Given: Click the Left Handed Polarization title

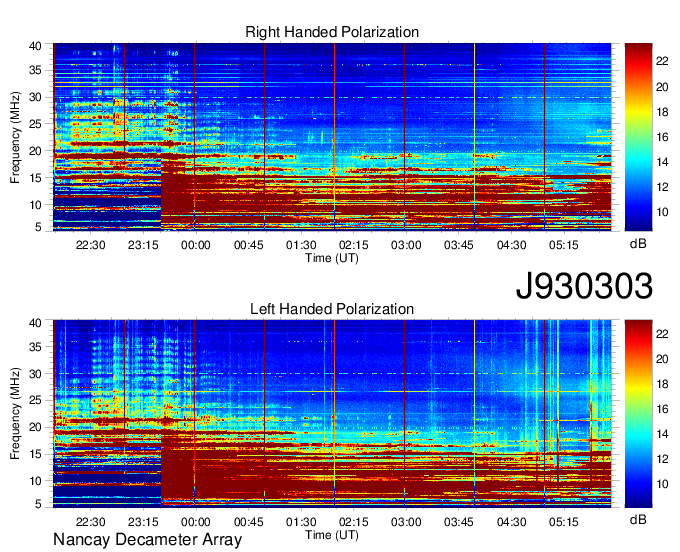Looking at the screenshot, I should [x=332, y=309].
